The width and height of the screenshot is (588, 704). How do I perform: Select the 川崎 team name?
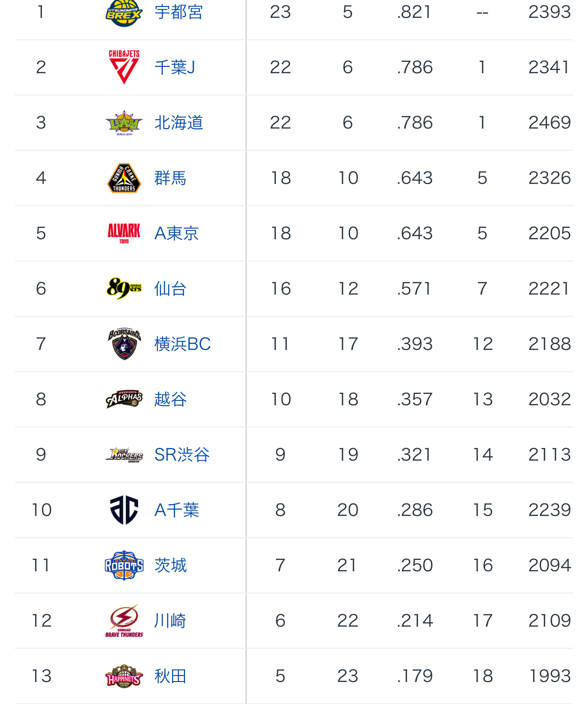[x=170, y=621]
